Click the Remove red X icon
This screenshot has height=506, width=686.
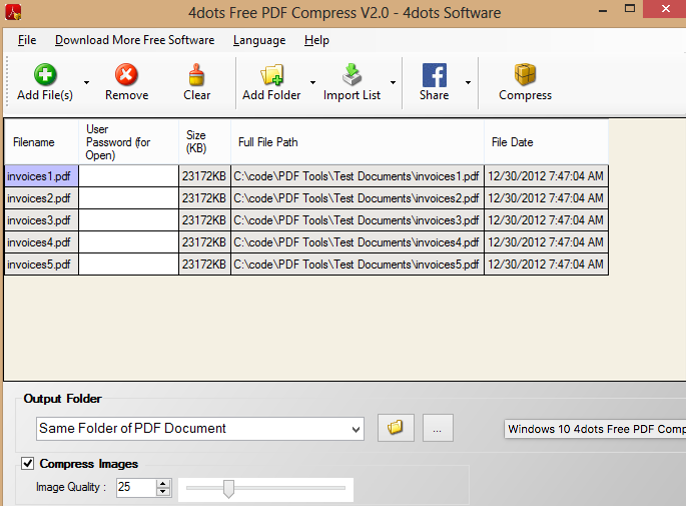126,75
